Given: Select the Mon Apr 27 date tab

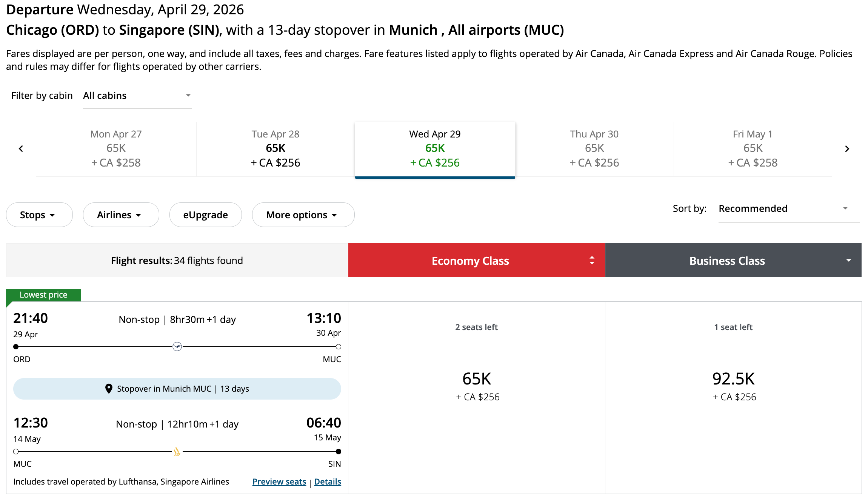Looking at the screenshot, I should pyautogui.click(x=116, y=148).
